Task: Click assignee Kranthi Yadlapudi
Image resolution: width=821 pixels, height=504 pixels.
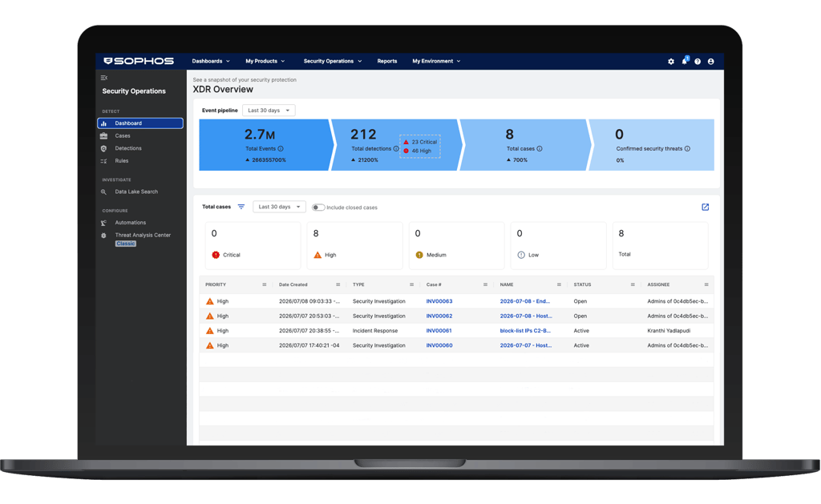Action: click(669, 331)
